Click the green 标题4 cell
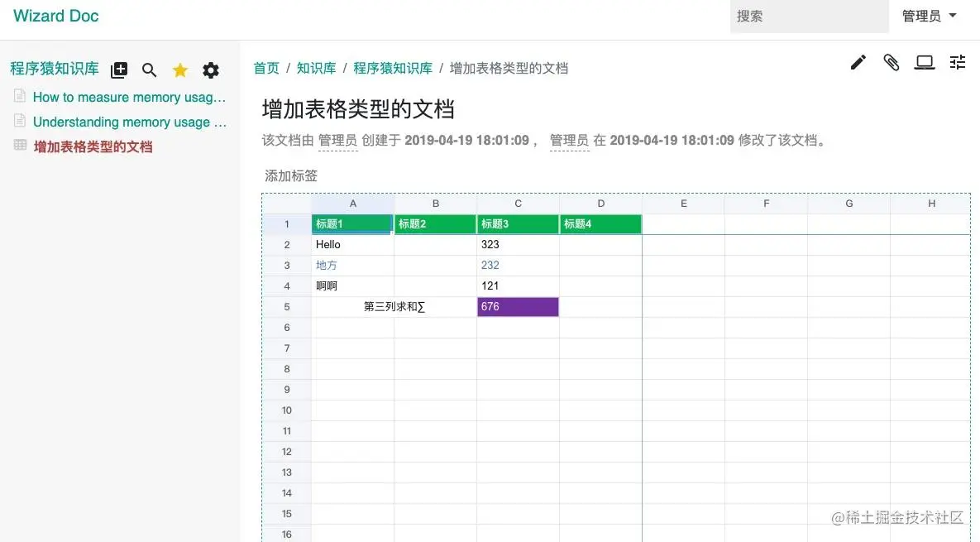980x542 pixels. coord(600,224)
